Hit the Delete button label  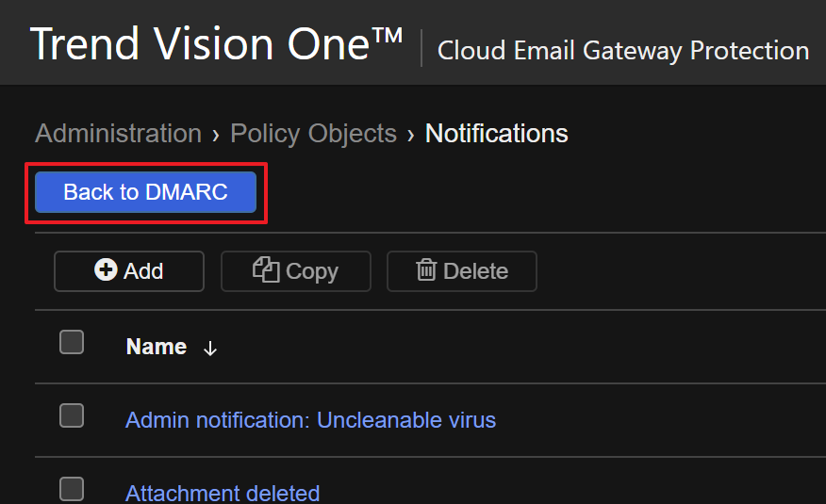click(475, 271)
